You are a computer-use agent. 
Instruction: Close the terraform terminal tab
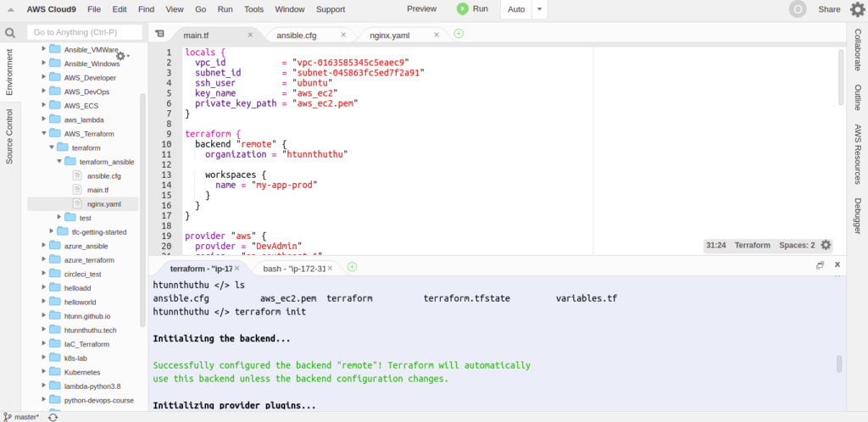[237, 268]
